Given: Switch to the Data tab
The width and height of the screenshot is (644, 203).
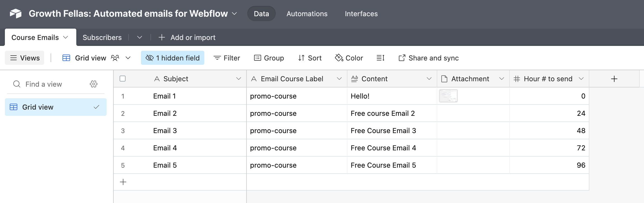Looking at the screenshot, I should coord(261,13).
